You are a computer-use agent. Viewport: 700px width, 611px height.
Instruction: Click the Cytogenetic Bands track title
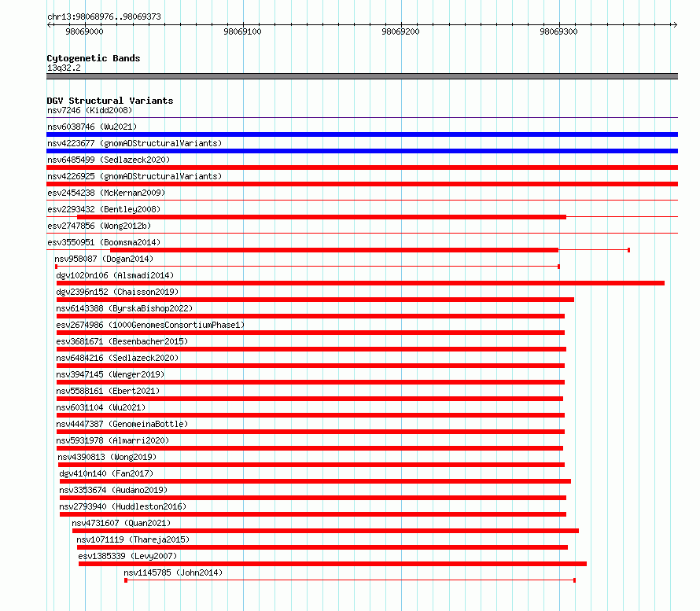pyautogui.click(x=94, y=58)
